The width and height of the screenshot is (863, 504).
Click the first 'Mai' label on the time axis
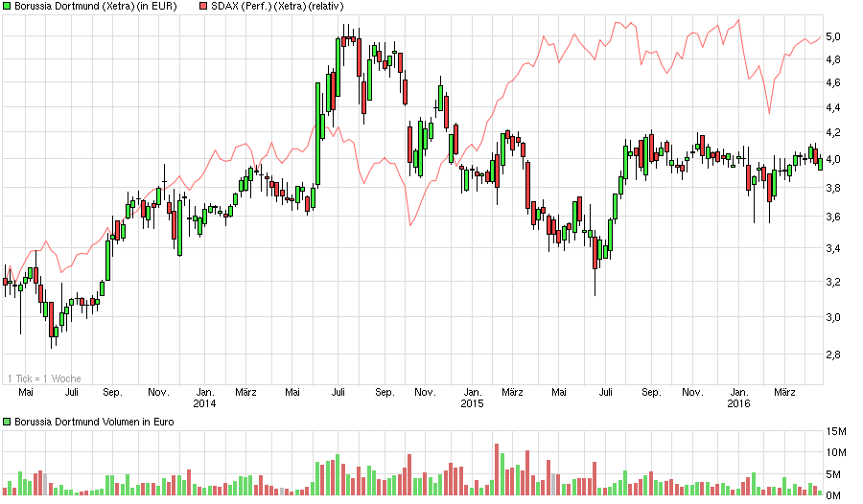[26, 392]
